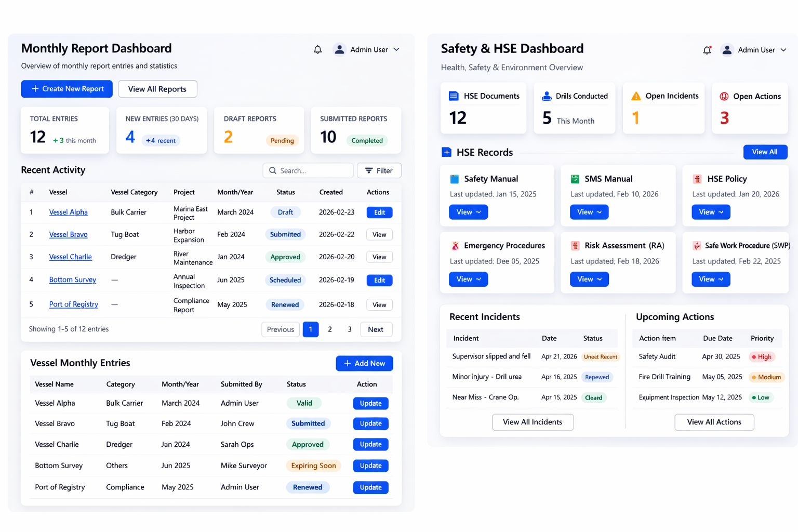
Task: Expand the View dropdown for Risk Assessment
Action: click(589, 279)
